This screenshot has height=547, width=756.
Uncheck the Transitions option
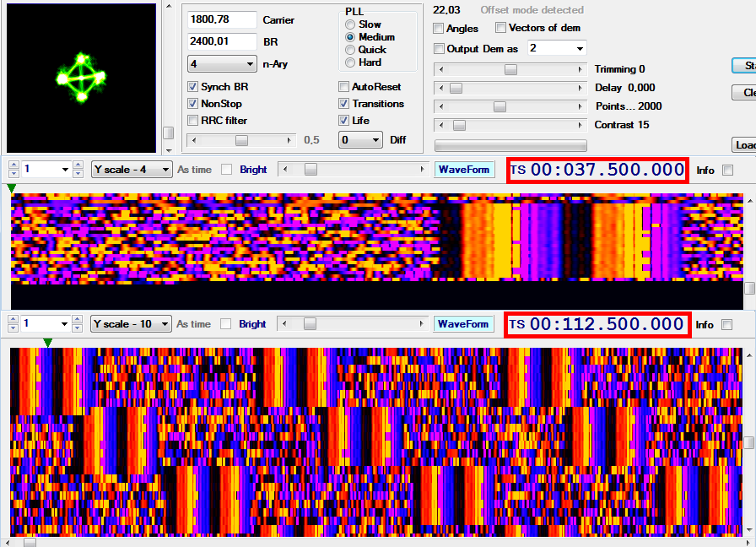click(x=343, y=104)
